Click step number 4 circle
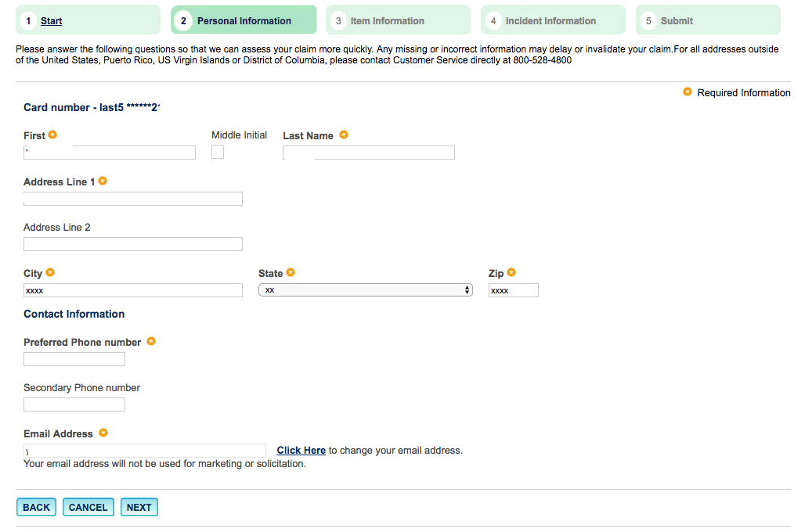Viewport: 805px width, 532px height. (x=493, y=20)
